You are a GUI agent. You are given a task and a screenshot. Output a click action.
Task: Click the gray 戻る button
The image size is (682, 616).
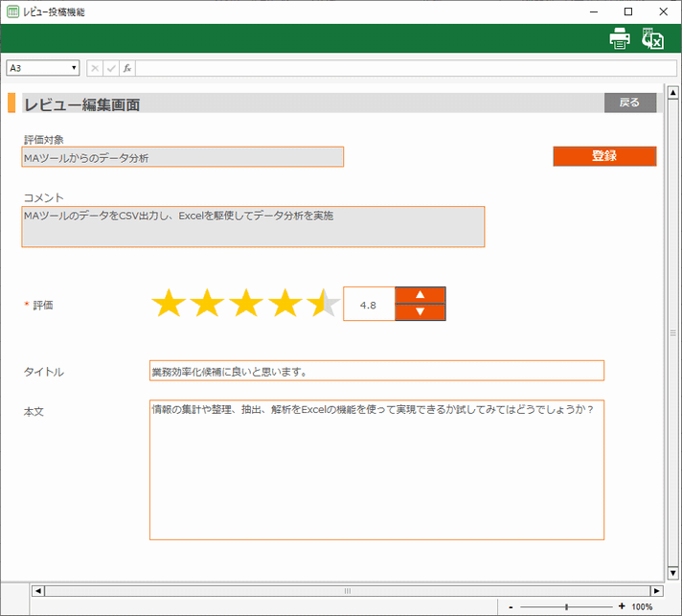pyautogui.click(x=629, y=103)
